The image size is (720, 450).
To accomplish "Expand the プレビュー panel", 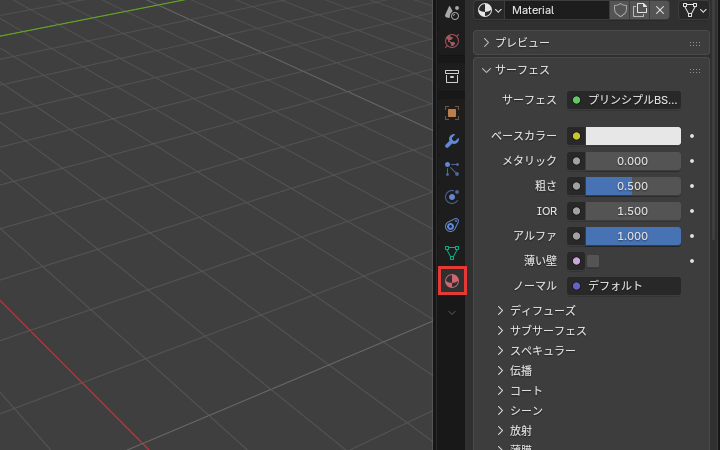I will [591, 43].
